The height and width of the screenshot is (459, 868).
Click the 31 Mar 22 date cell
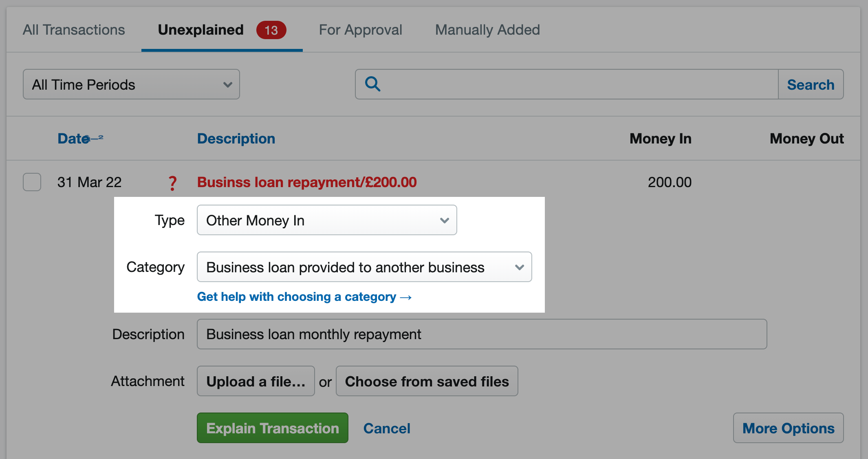[89, 182]
